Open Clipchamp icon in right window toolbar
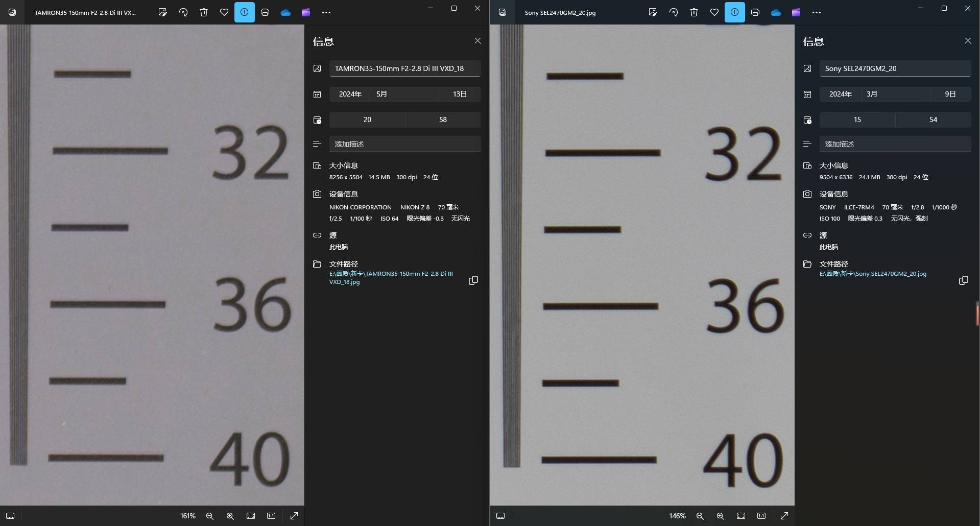980x526 pixels. tap(796, 12)
